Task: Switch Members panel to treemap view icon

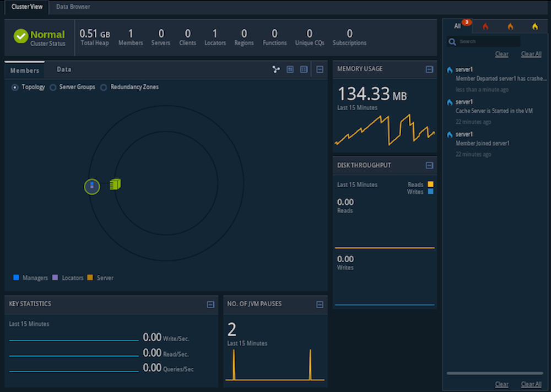Action: (x=290, y=69)
